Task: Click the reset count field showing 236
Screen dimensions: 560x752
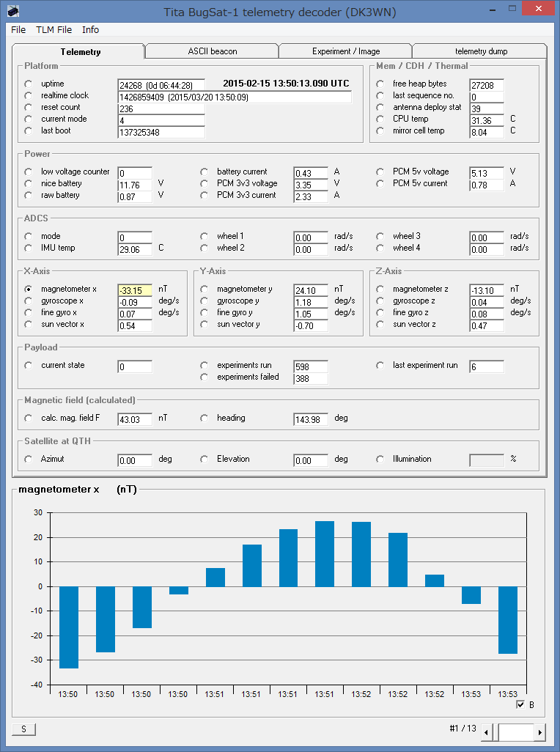Action: tap(161, 109)
